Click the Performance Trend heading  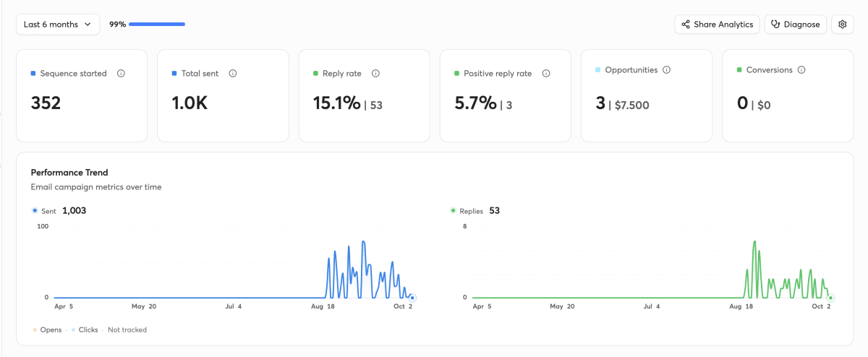point(69,173)
